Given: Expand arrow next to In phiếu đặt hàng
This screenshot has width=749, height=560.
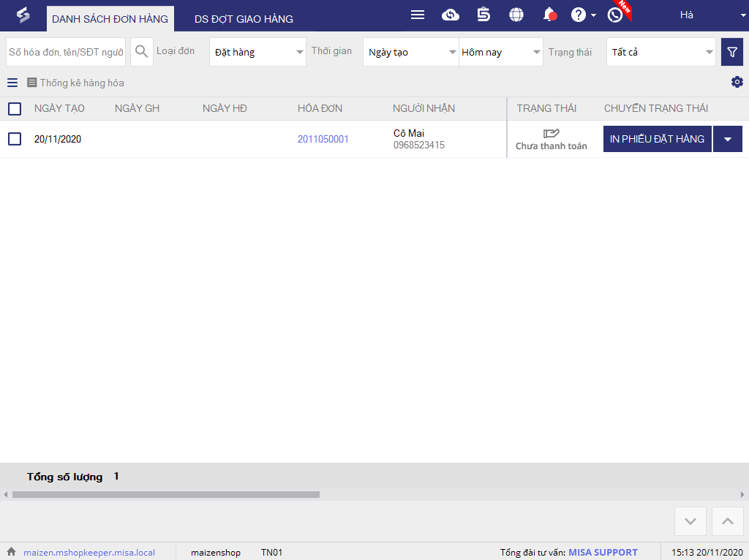Looking at the screenshot, I should point(728,139).
